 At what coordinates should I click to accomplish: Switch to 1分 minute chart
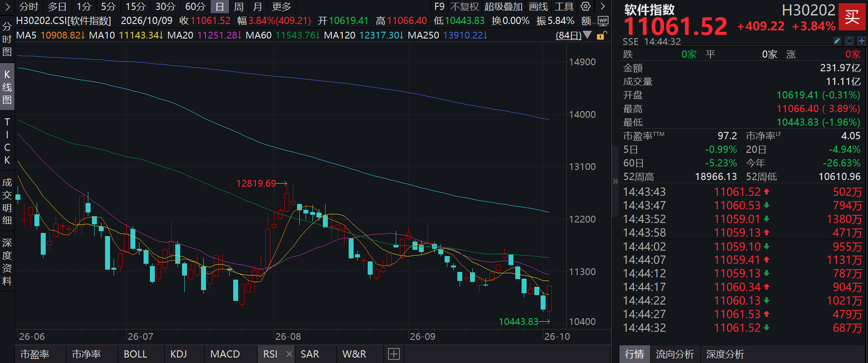click(84, 6)
